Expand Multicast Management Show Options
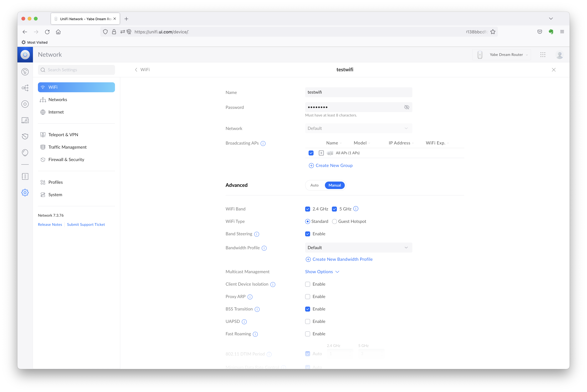 (x=322, y=272)
